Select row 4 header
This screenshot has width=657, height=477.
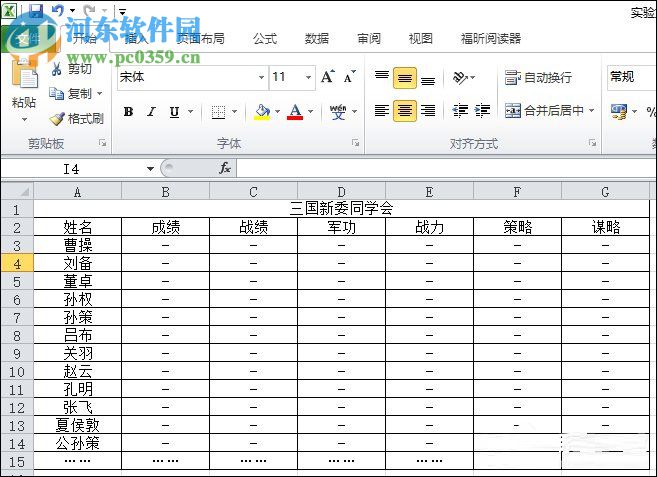pyautogui.click(x=17, y=263)
